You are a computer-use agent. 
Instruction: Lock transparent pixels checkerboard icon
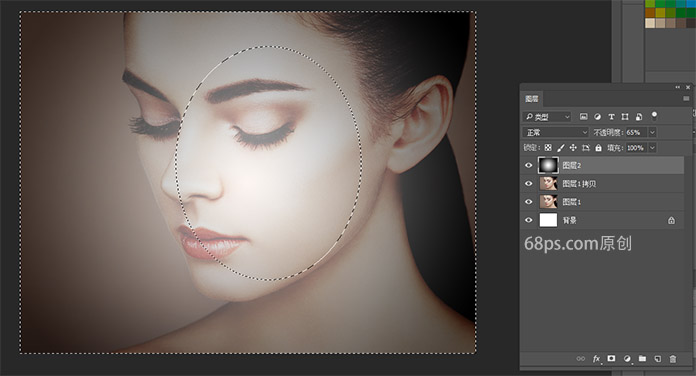click(548, 148)
